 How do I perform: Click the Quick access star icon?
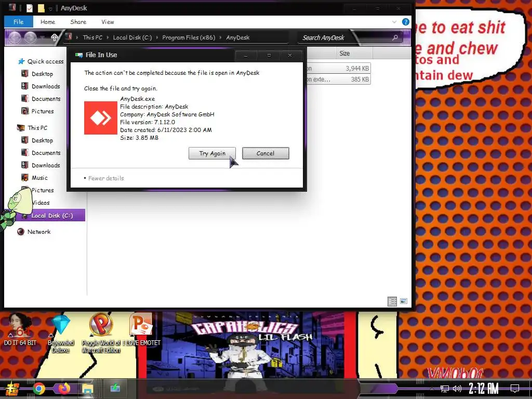pos(21,61)
